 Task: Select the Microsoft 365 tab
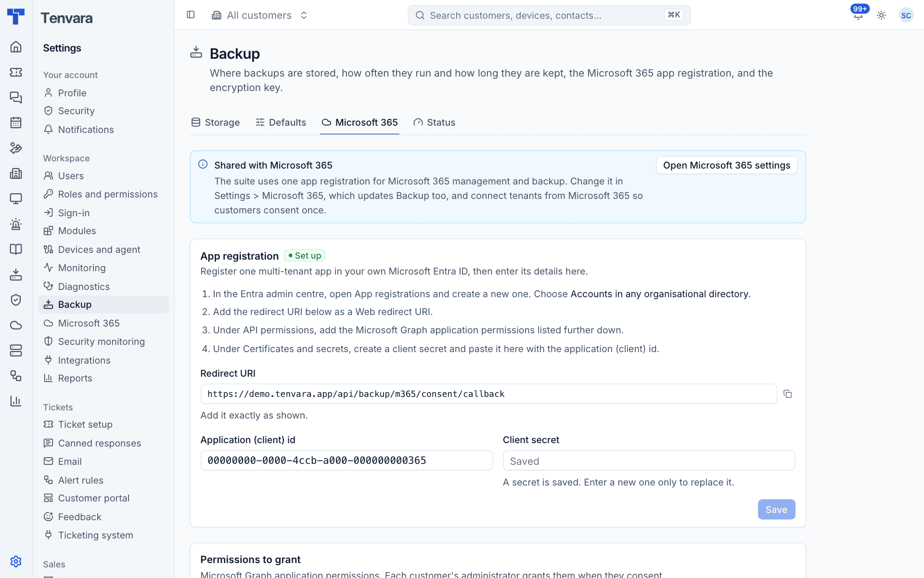tap(359, 122)
